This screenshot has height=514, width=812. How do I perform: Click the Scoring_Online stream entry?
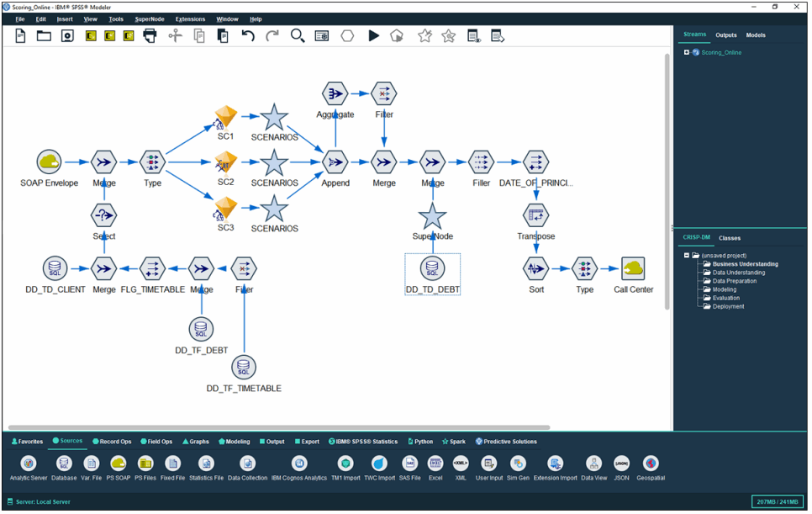pyautogui.click(x=721, y=52)
